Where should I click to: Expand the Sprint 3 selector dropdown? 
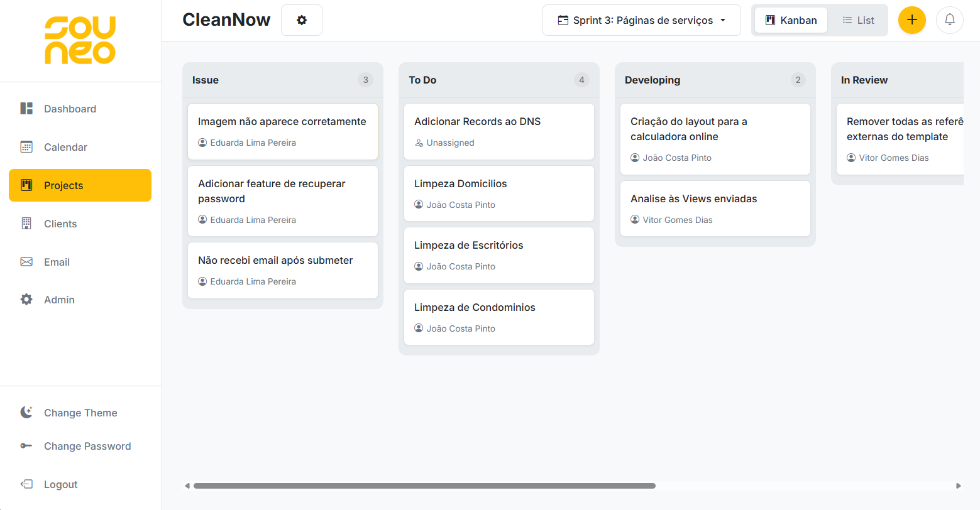point(641,20)
